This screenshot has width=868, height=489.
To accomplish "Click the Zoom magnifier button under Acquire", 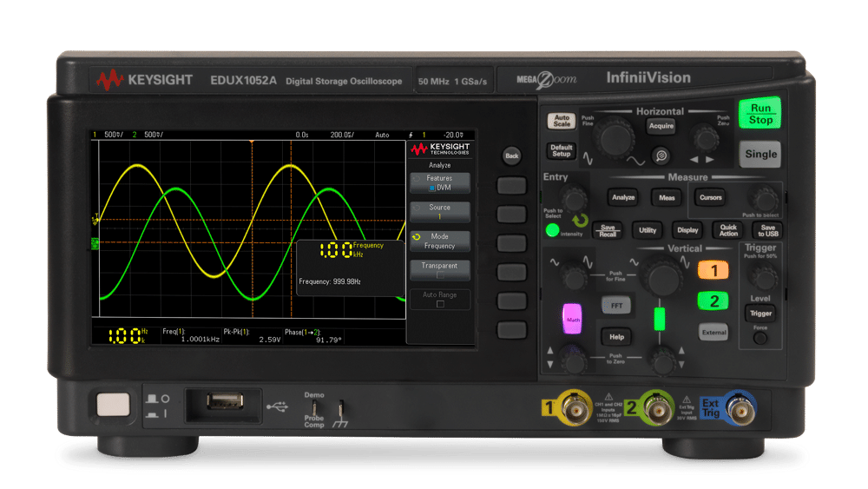I will pyautogui.click(x=661, y=156).
